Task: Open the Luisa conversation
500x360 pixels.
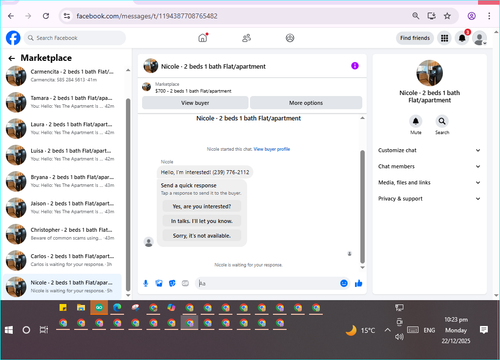Action: [62, 155]
